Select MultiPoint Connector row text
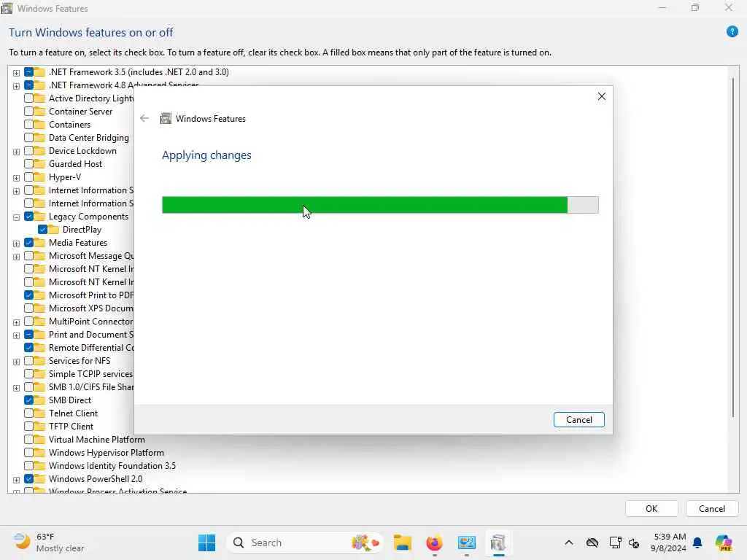The image size is (747, 560). coord(90,322)
